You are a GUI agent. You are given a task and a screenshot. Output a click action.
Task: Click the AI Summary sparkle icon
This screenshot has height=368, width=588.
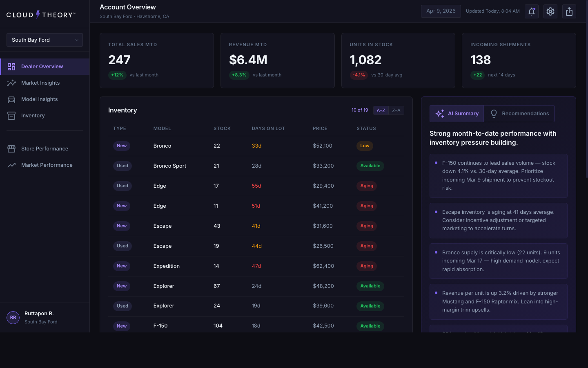(x=439, y=113)
